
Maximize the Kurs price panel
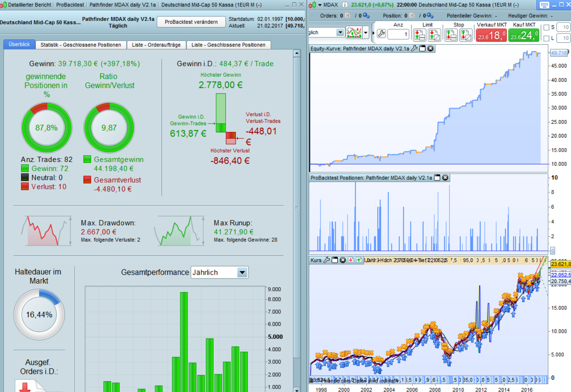[x=335, y=260]
